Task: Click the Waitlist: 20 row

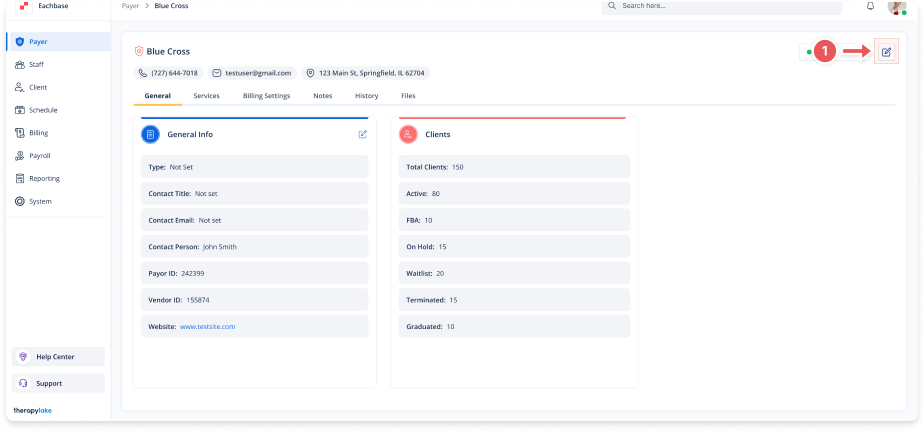Action: 514,274
